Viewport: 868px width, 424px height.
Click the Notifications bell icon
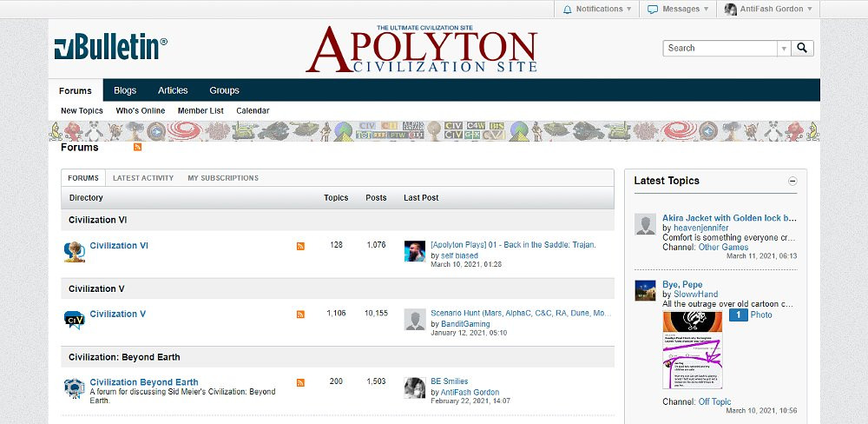coord(567,10)
